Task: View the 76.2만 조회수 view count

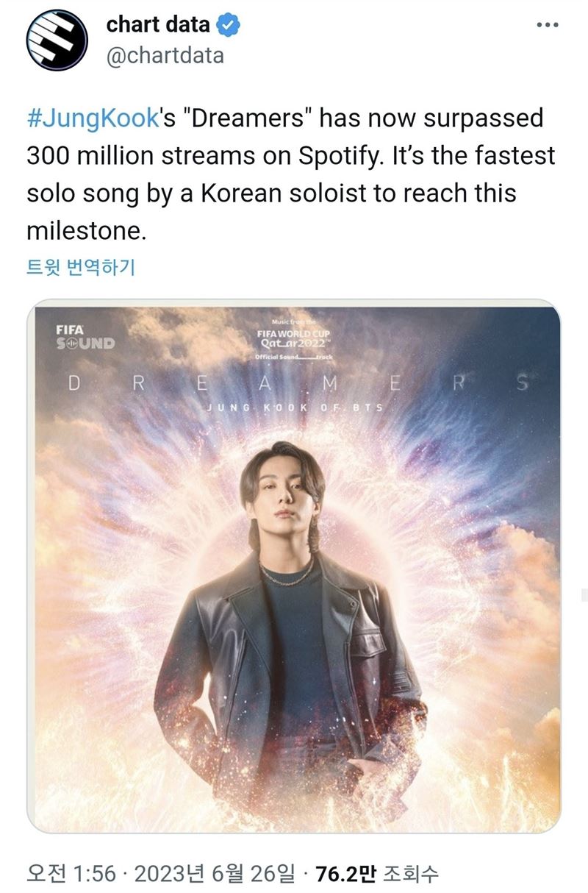Action: pyautogui.click(x=377, y=872)
